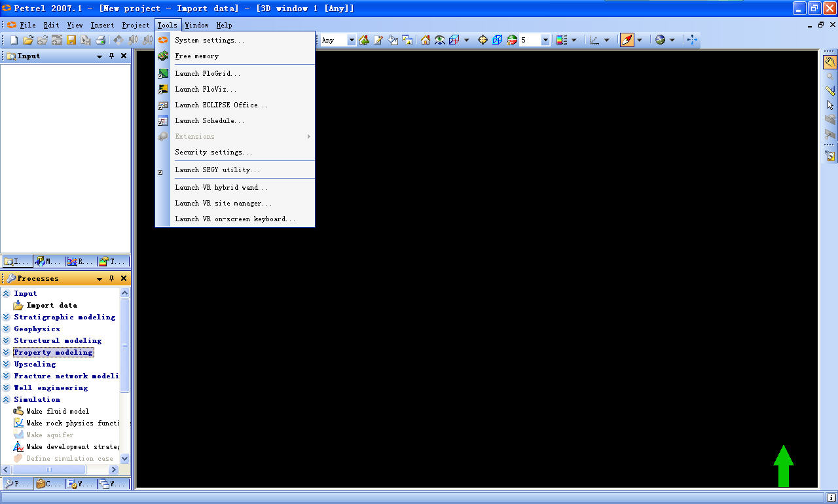
Task: Open the Input pane options arrow
Action: pyautogui.click(x=100, y=56)
